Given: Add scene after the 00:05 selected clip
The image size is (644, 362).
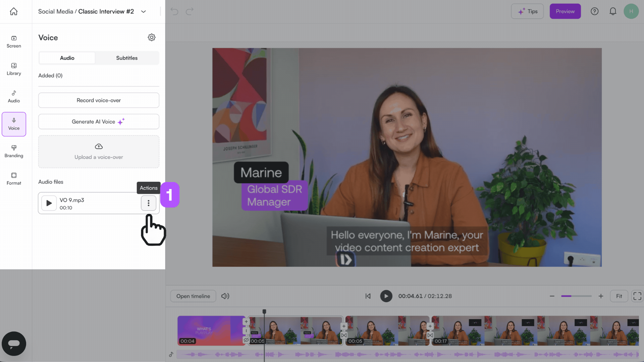Looking at the screenshot, I should [344, 326].
